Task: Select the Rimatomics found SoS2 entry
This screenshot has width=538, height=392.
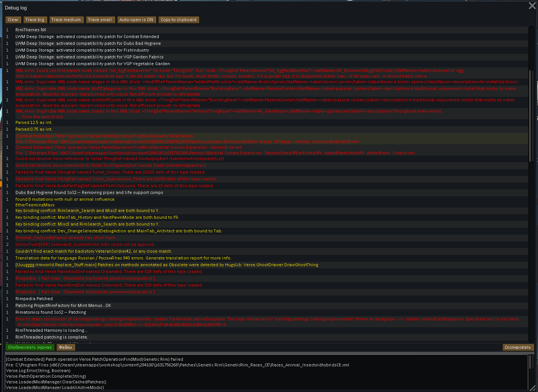Action: (267, 313)
